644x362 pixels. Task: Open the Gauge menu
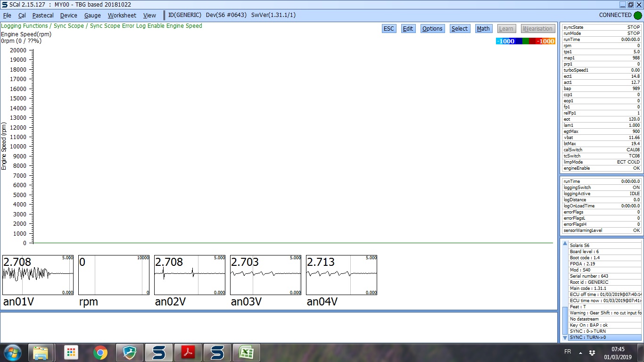(x=92, y=16)
